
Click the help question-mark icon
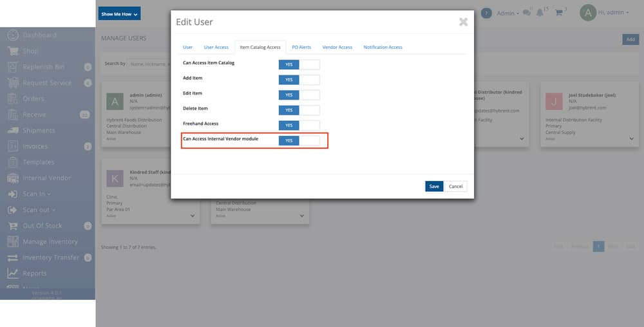pyautogui.click(x=486, y=13)
